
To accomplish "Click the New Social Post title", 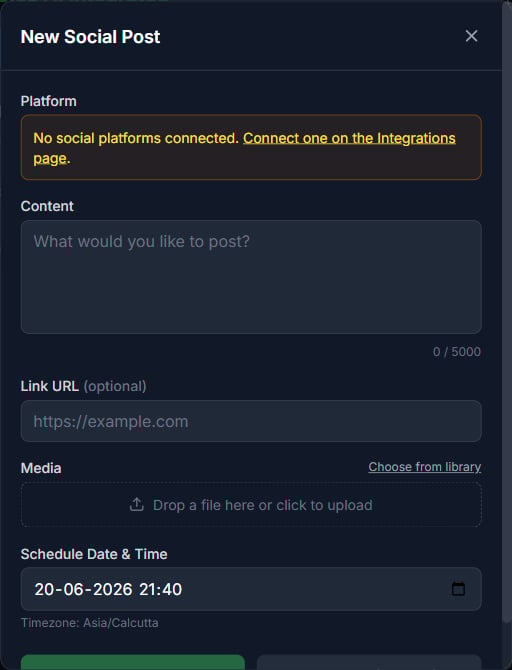I will click(x=91, y=37).
